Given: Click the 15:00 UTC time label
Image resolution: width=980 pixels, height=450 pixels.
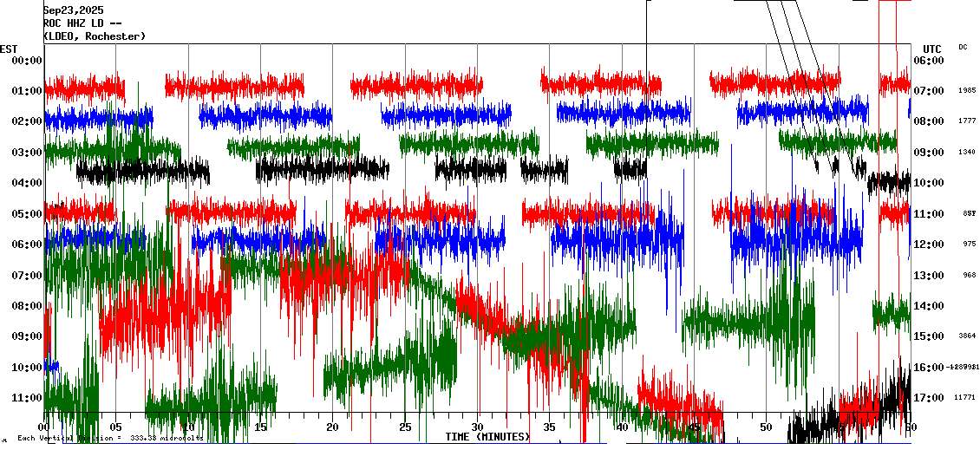Looking at the screenshot, I should [x=930, y=336].
